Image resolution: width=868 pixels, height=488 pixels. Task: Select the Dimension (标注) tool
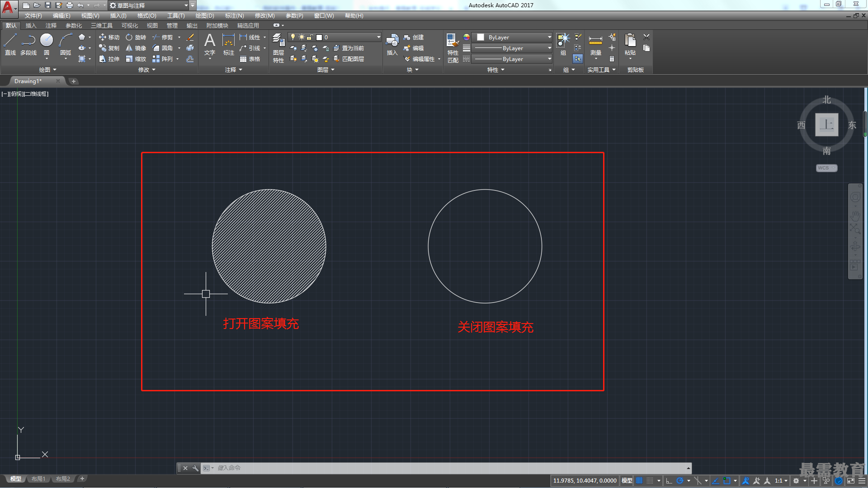point(229,44)
